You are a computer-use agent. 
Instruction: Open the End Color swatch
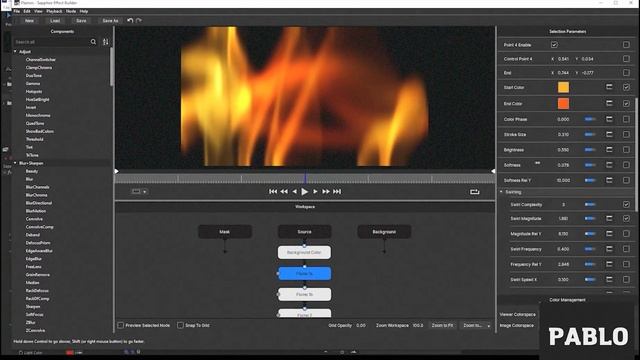click(x=563, y=103)
